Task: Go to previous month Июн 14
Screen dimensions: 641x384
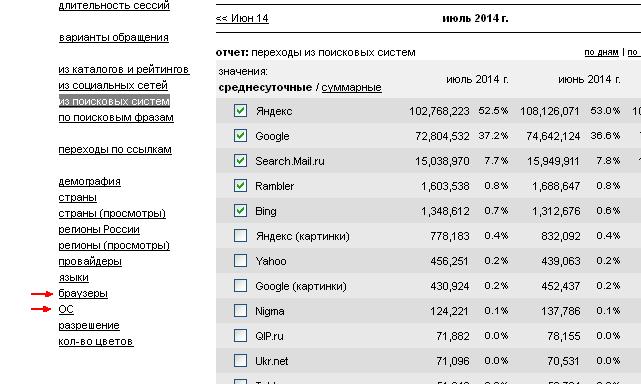Action: (242, 18)
